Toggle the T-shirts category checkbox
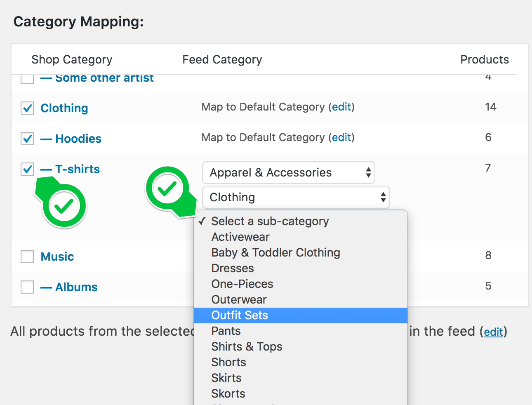The width and height of the screenshot is (532, 405). 27,169
